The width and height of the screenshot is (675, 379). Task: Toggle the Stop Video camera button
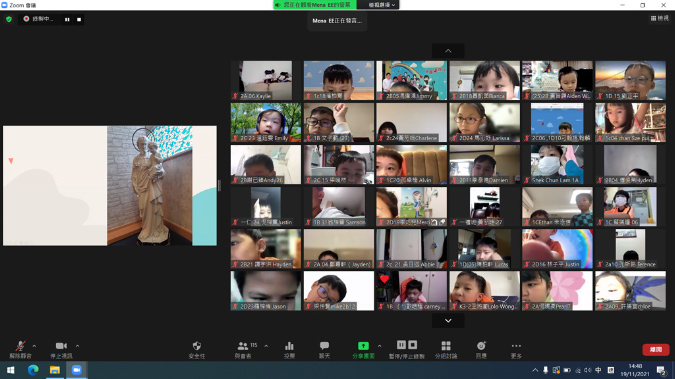pyautogui.click(x=61, y=346)
